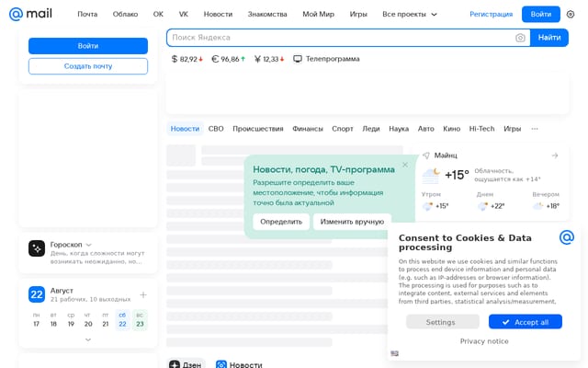This screenshot has height=368, width=588.
Task: Click the Изменить вручную button
Action: click(x=352, y=222)
